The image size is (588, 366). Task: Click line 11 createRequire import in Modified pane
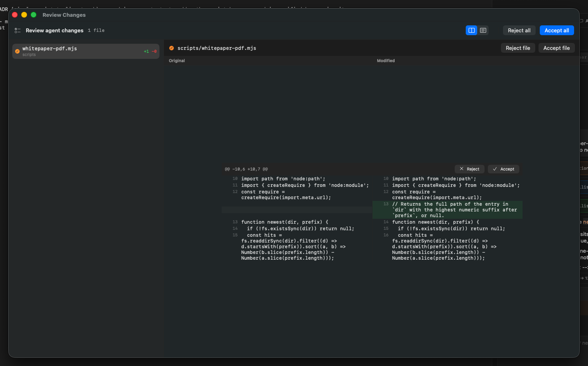pyautogui.click(x=456, y=185)
